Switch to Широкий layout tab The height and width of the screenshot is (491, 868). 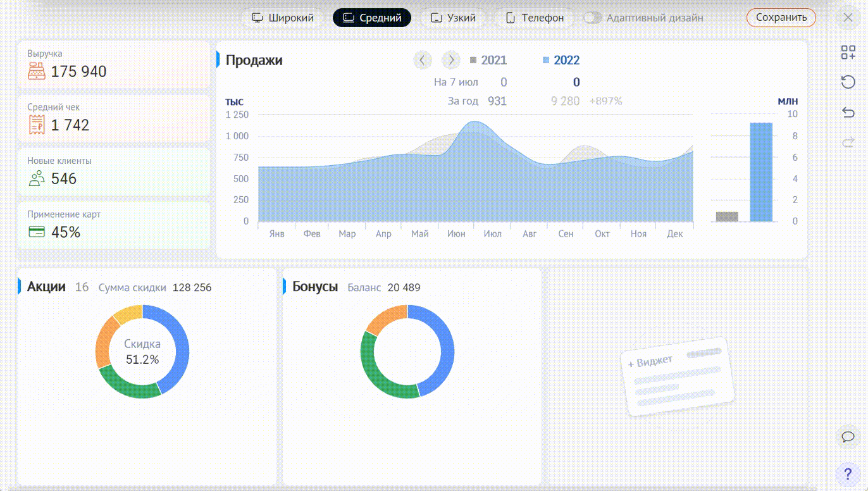point(283,18)
